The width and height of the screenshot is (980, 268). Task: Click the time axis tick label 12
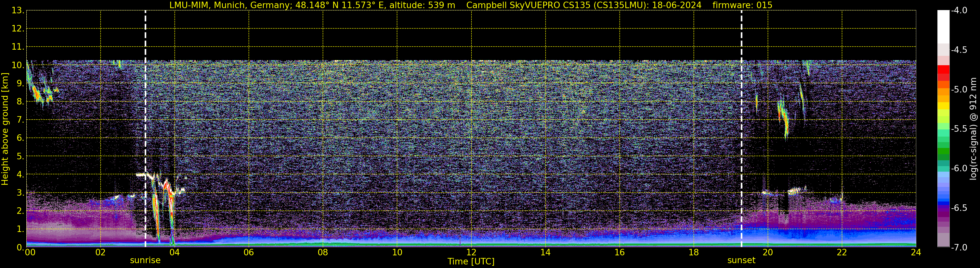pyautogui.click(x=471, y=252)
